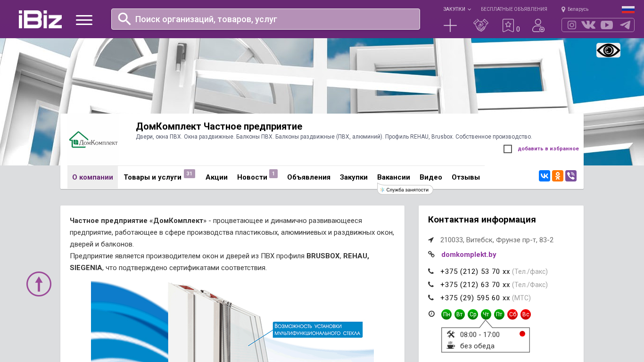Screen dimensions: 644x362
Task: Switch language via Russian flag
Action: click(x=628, y=9)
